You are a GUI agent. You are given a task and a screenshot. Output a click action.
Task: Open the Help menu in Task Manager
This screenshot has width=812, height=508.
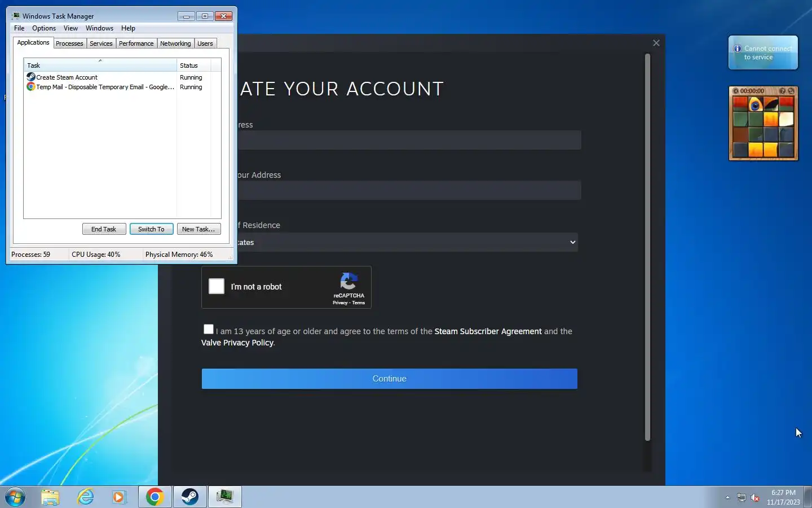point(128,28)
